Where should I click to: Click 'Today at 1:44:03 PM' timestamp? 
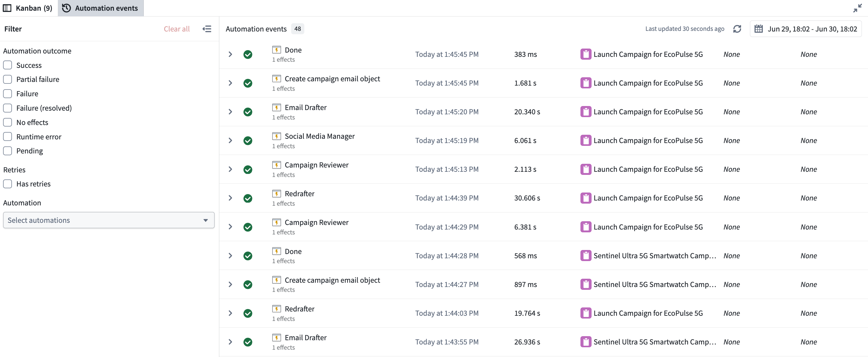[447, 313]
